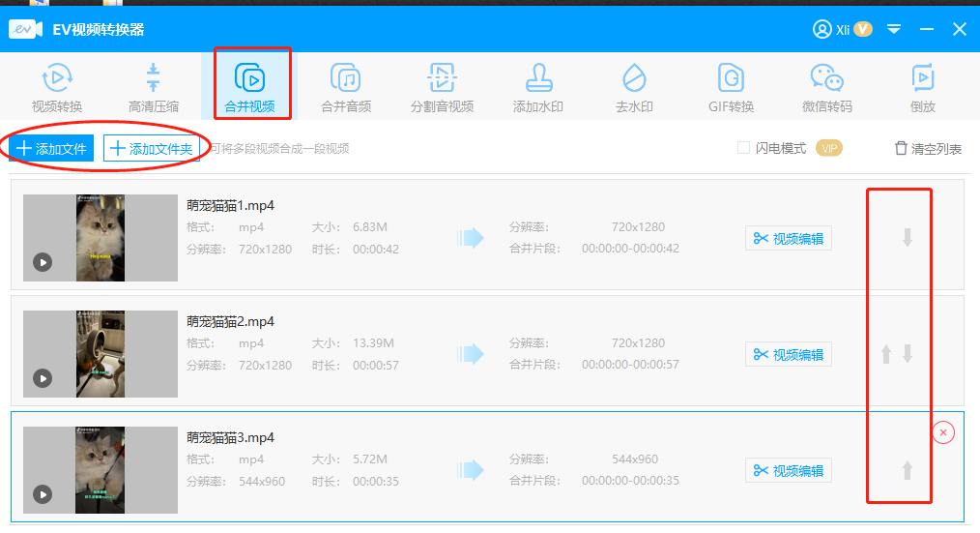The image size is (980, 533).
Task: Open 视频编辑 for 萌宠猫猫3.mp4
Action: pos(788,470)
